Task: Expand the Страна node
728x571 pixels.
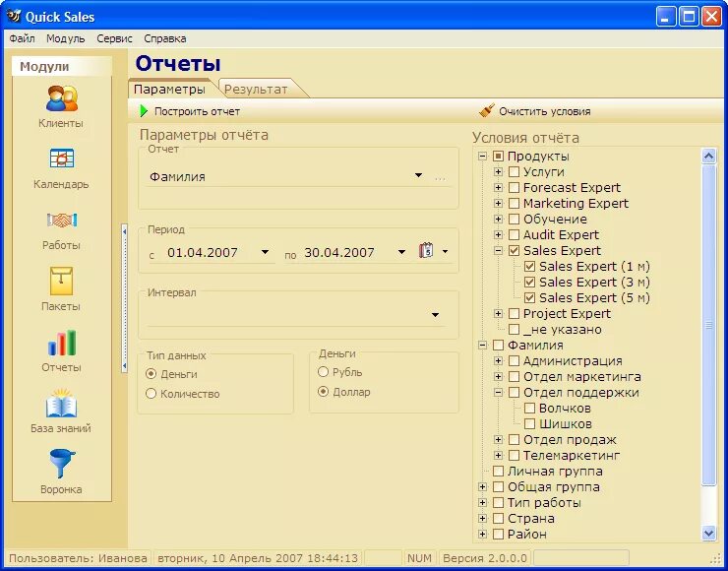Action: point(482,519)
